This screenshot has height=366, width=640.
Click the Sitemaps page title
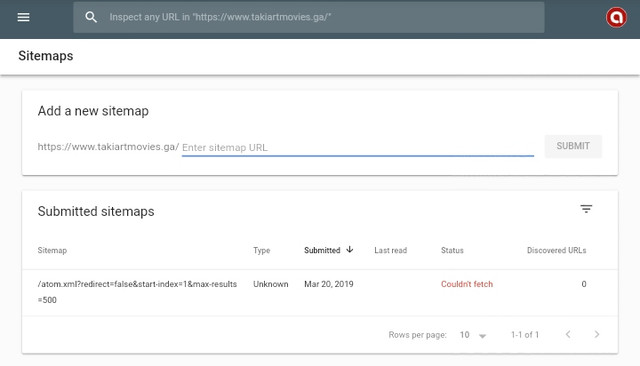(46, 56)
